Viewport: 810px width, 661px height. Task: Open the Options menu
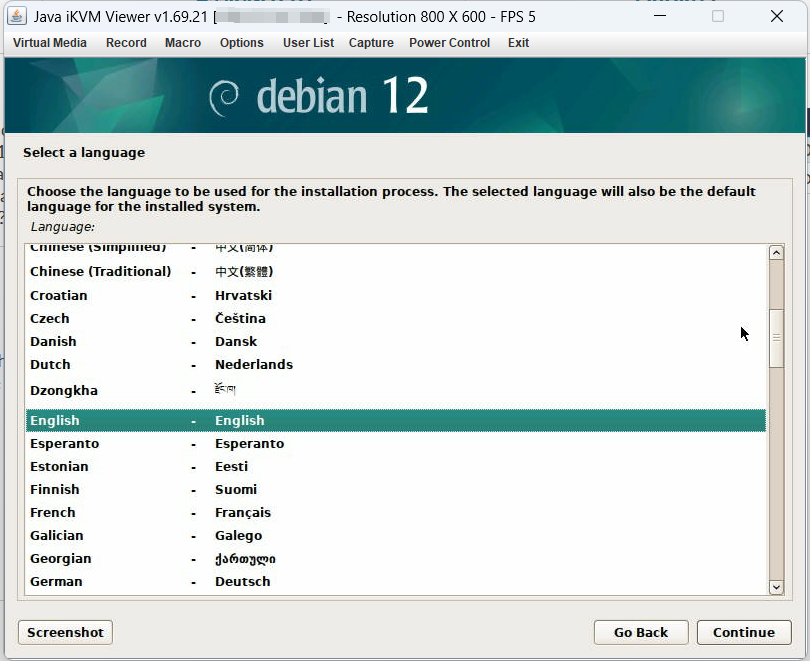242,43
